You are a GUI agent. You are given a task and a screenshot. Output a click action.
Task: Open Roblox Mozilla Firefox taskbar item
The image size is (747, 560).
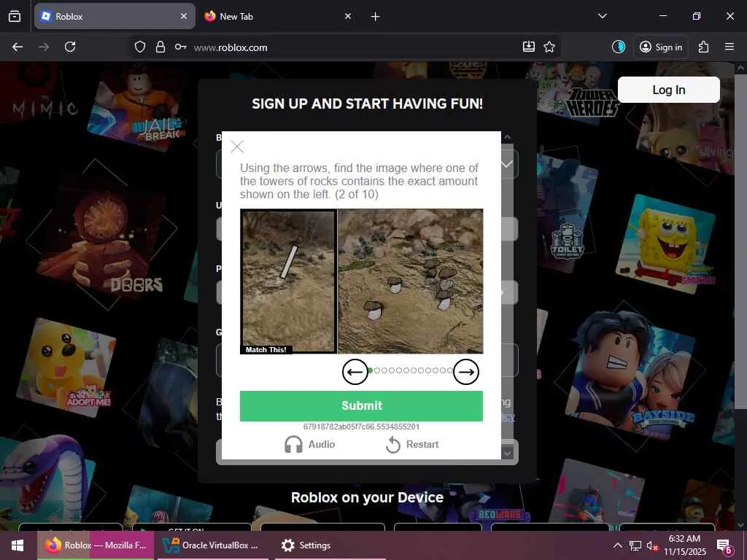click(x=96, y=545)
